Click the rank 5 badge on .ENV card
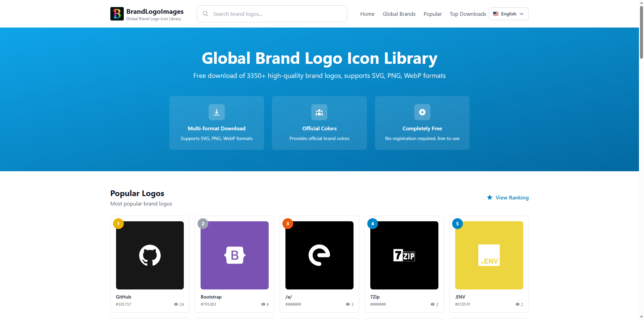Screen dimensions: 644x320 pos(457,223)
